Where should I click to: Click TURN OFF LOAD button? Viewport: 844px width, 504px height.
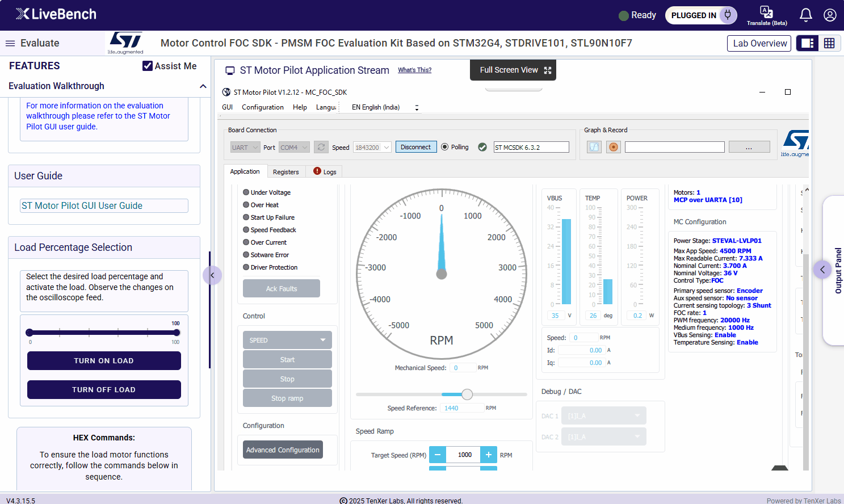pyautogui.click(x=104, y=390)
